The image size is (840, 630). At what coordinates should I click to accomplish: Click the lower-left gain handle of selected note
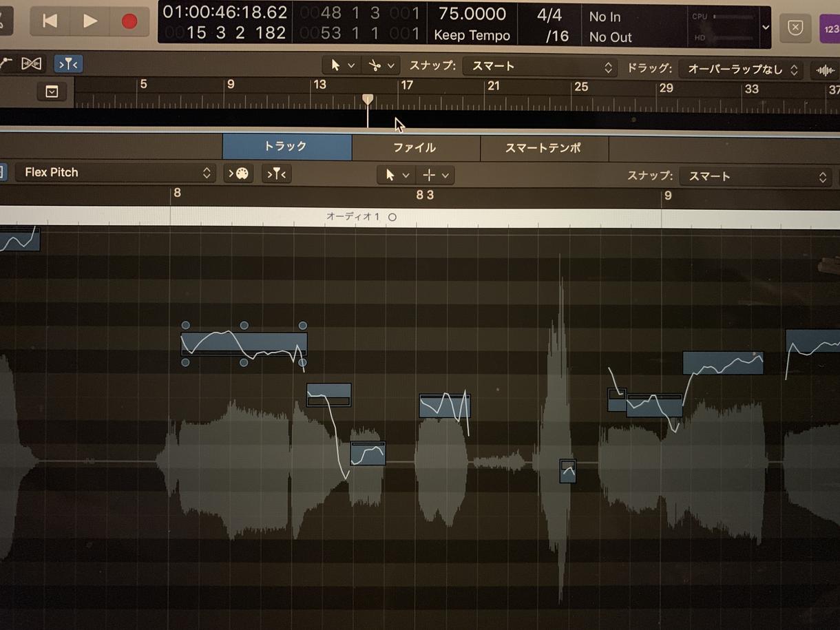click(185, 362)
